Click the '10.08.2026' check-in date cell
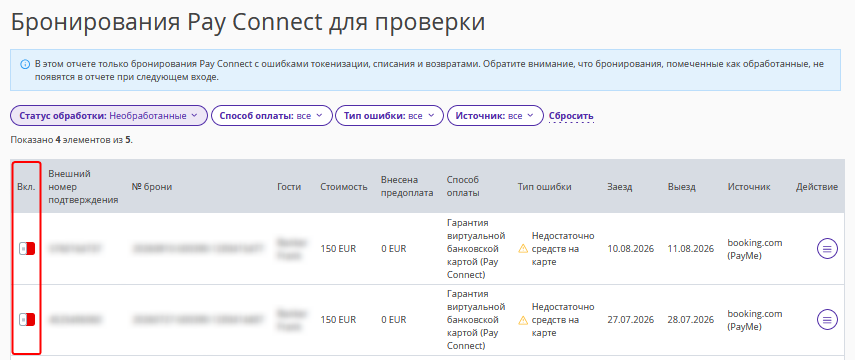This screenshot has width=855, height=360. coord(630,249)
